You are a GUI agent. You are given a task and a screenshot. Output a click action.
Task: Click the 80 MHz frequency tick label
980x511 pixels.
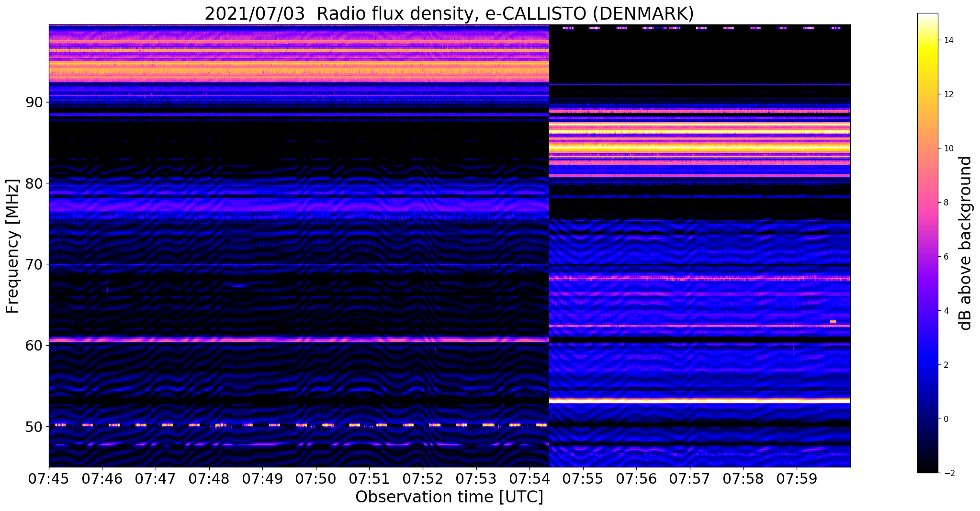pyautogui.click(x=34, y=183)
